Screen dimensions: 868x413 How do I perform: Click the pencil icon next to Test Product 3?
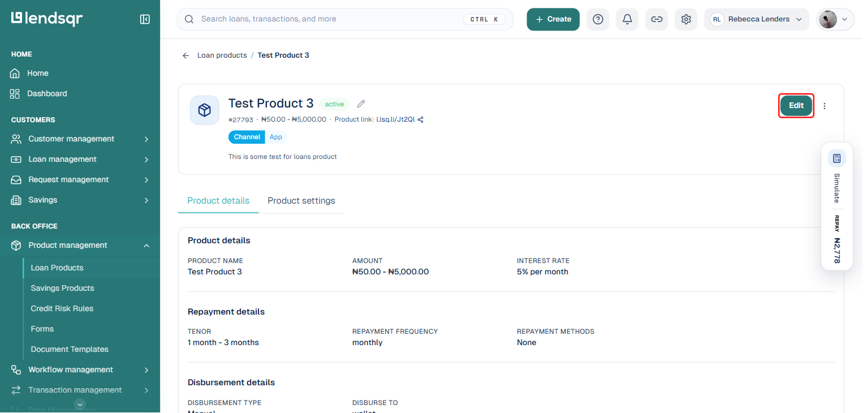coord(361,104)
